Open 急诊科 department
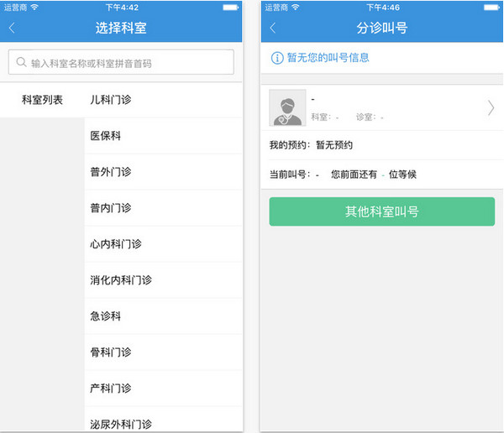Image resolution: width=504 pixels, height=433 pixels. click(106, 316)
